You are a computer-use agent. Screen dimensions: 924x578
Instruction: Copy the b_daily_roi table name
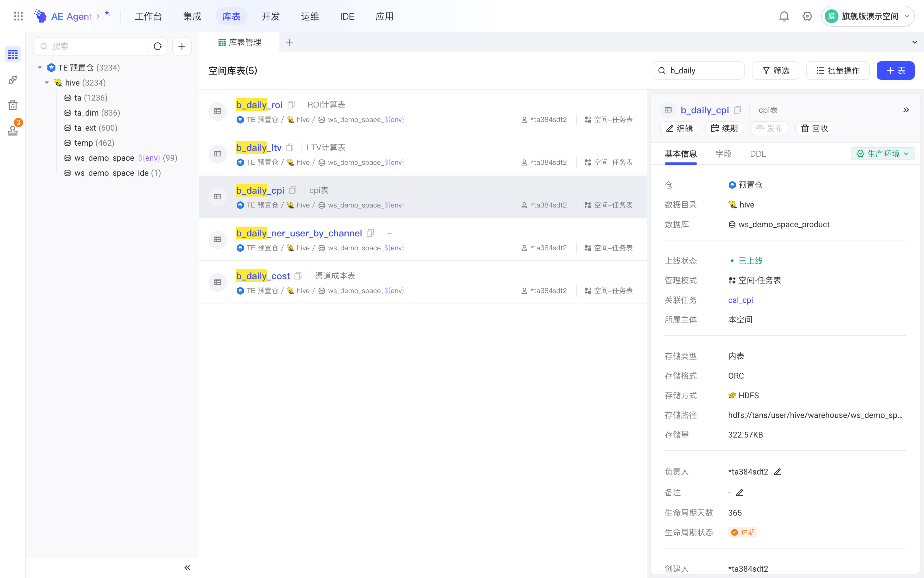click(291, 105)
